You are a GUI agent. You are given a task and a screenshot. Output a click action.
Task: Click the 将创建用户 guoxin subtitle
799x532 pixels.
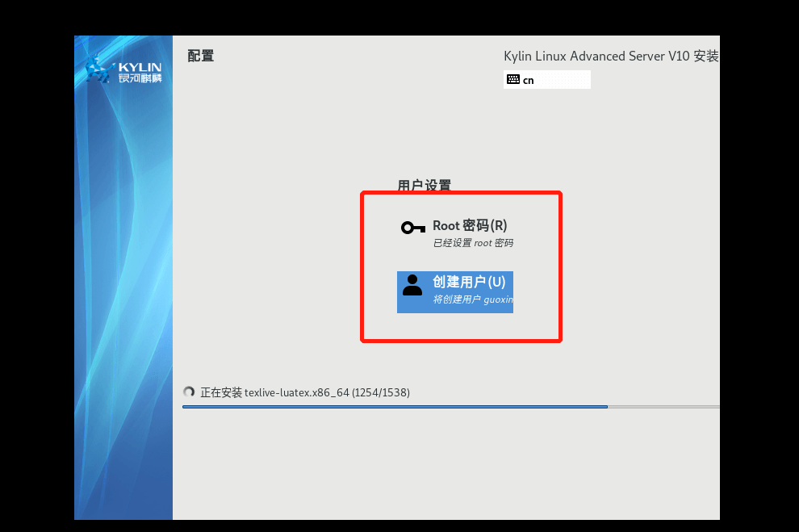[x=473, y=300]
